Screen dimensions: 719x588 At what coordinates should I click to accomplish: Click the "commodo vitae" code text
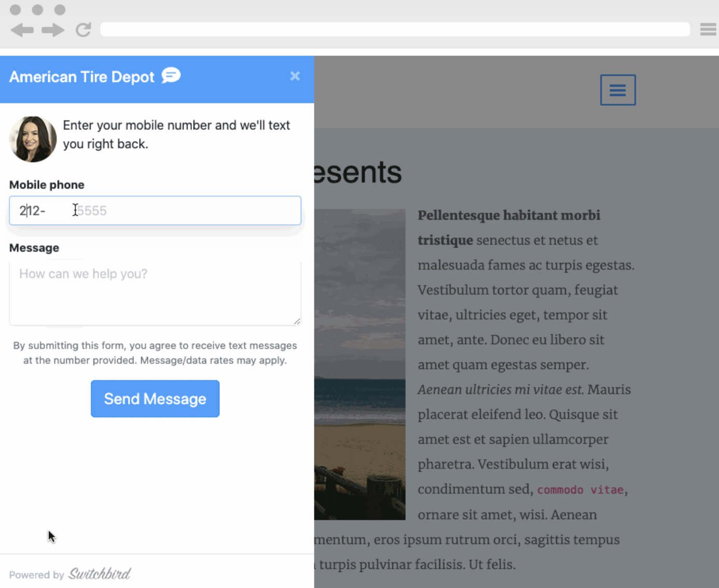click(580, 490)
